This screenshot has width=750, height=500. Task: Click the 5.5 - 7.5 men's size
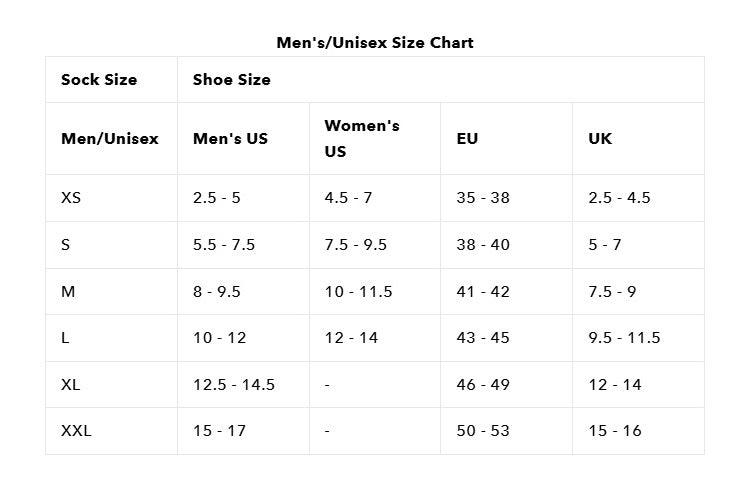[224, 244]
